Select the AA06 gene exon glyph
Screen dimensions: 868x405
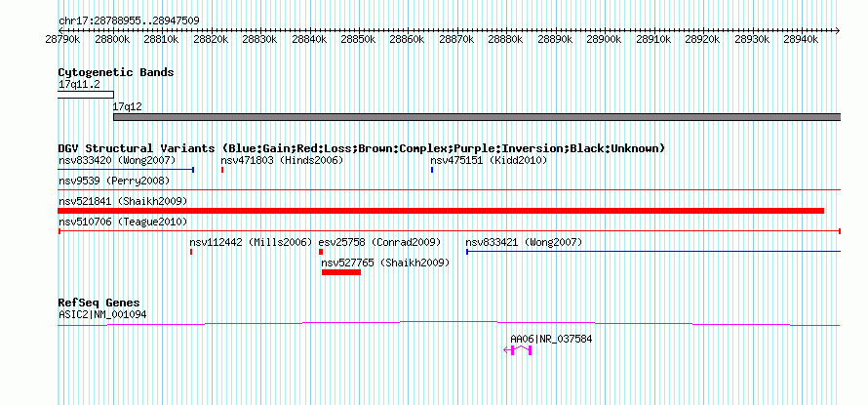tap(518, 350)
